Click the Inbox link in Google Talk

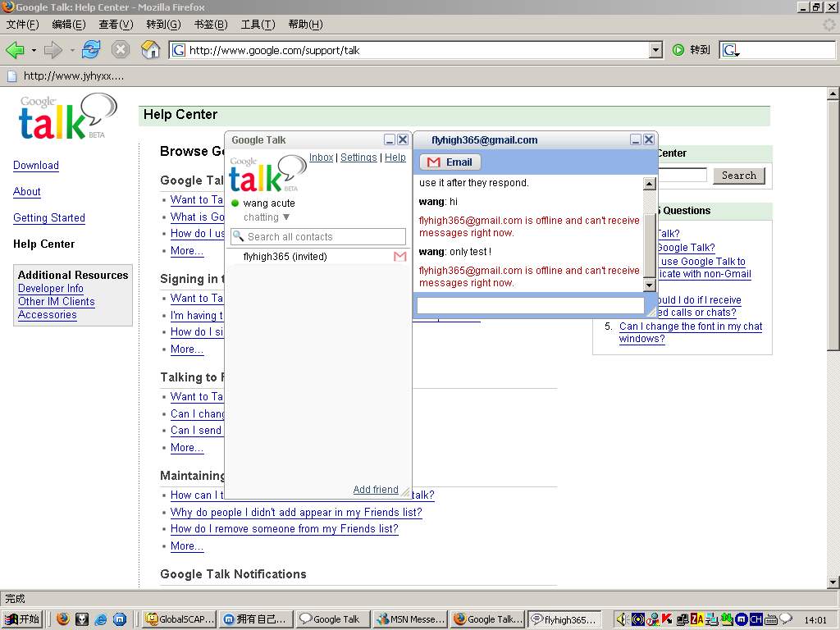321,157
